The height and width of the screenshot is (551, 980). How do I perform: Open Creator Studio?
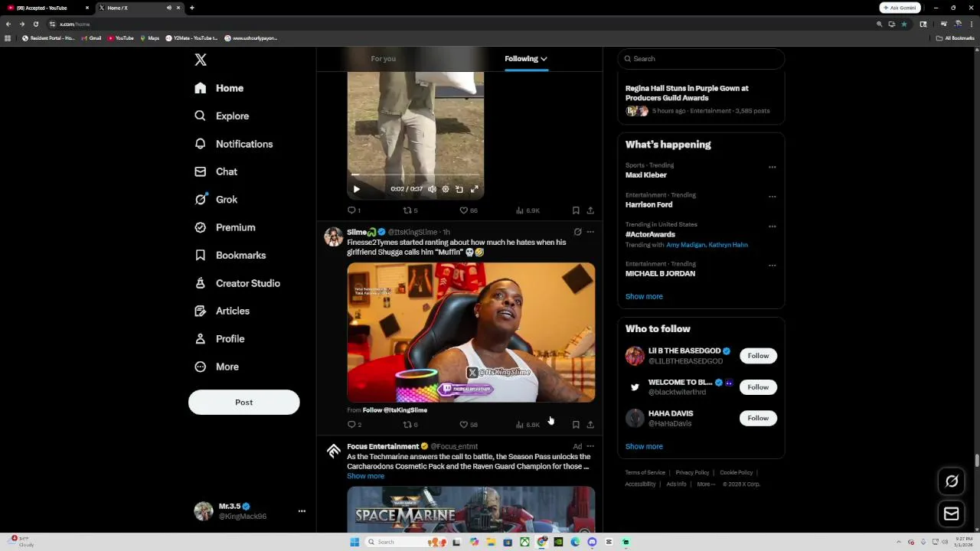pyautogui.click(x=237, y=283)
